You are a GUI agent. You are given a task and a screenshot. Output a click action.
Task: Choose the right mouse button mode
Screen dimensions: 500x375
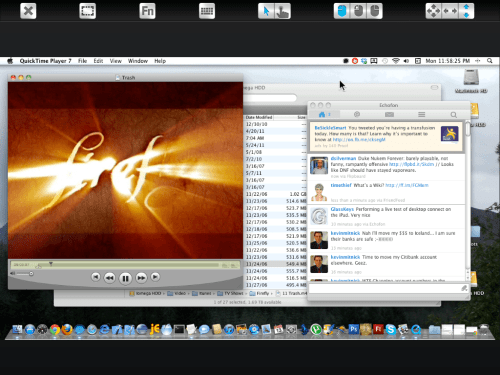(375, 11)
